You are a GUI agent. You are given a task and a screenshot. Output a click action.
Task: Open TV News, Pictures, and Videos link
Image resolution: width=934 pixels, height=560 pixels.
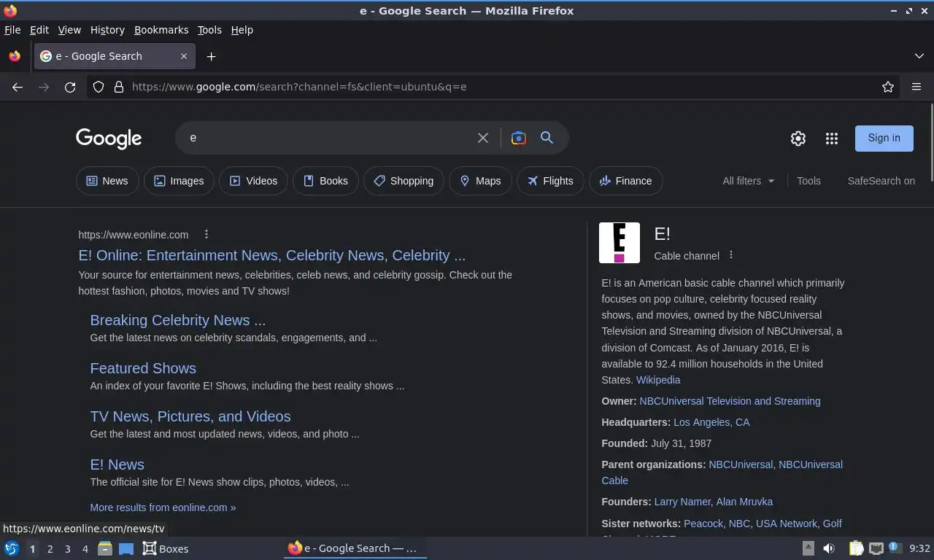click(x=190, y=416)
